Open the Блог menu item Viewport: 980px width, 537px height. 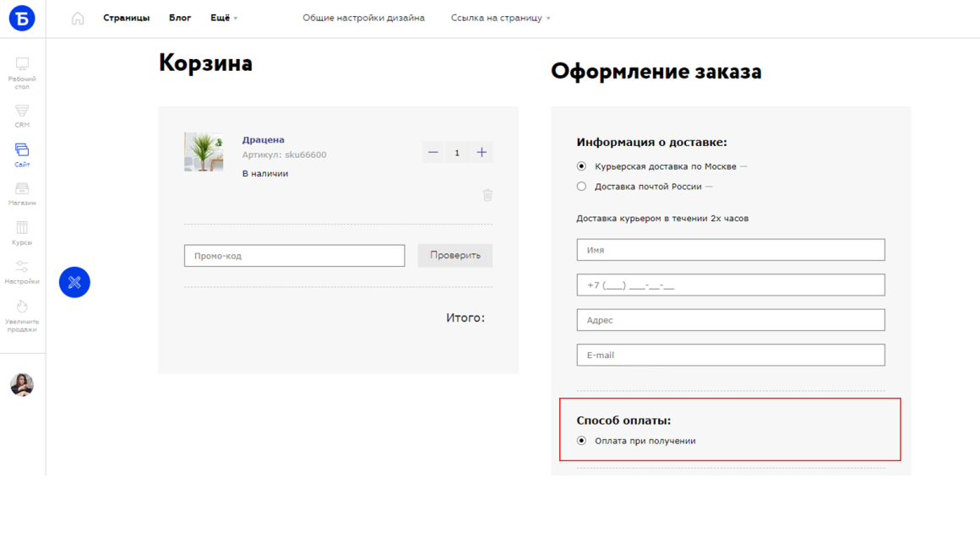(x=180, y=18)
